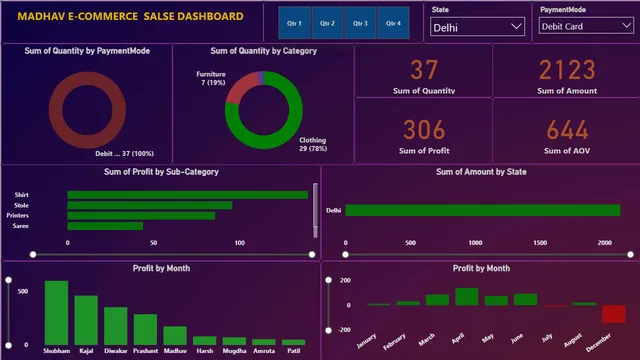The width and height of the screenshot is (640, 360).
Task: Click left slider handle under Amount by State
Action: click(345, 254)
